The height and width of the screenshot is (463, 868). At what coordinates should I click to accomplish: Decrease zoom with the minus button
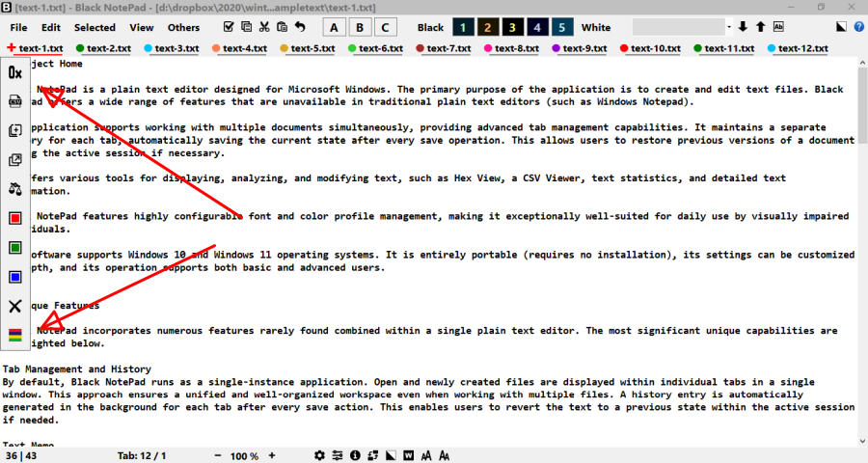click(218, 455)
